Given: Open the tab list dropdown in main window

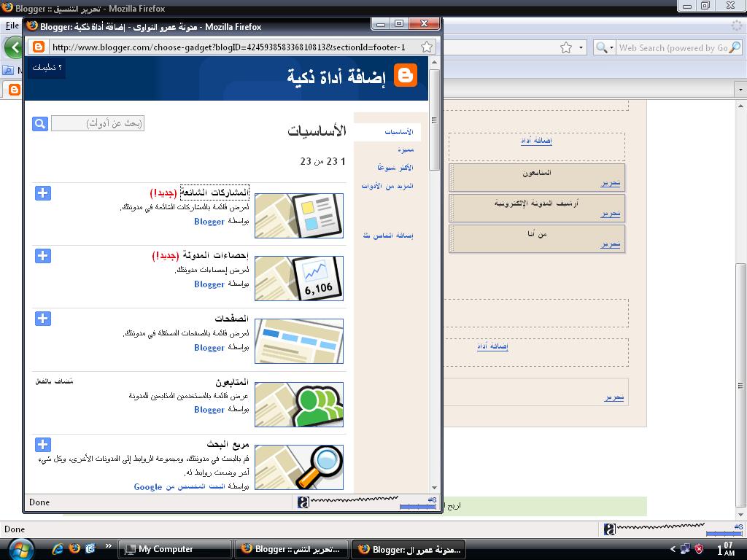Looking at the screenshot, I should [x=740, y=89].
